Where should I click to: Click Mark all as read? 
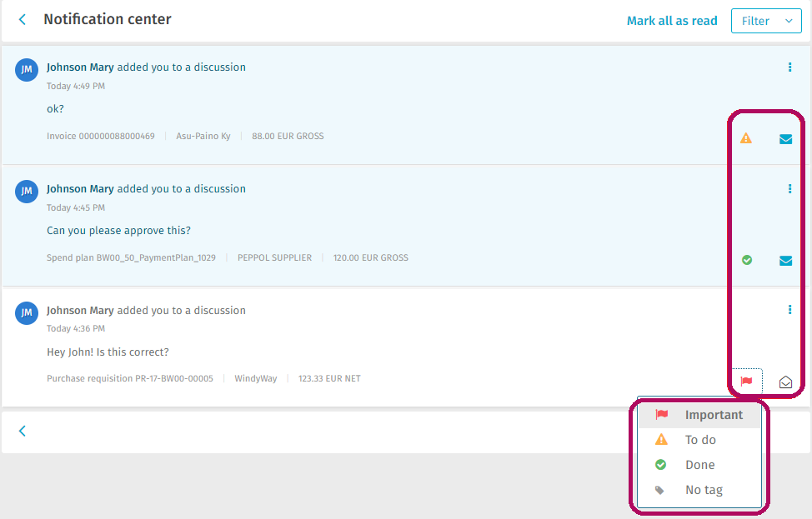[672, 21]
